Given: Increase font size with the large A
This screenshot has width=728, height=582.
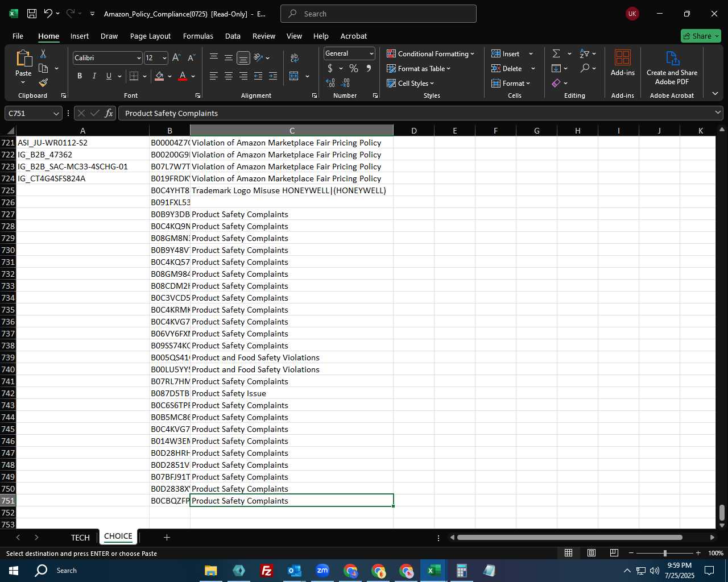Looking at the screenshot, I should (x=176, y=58).
